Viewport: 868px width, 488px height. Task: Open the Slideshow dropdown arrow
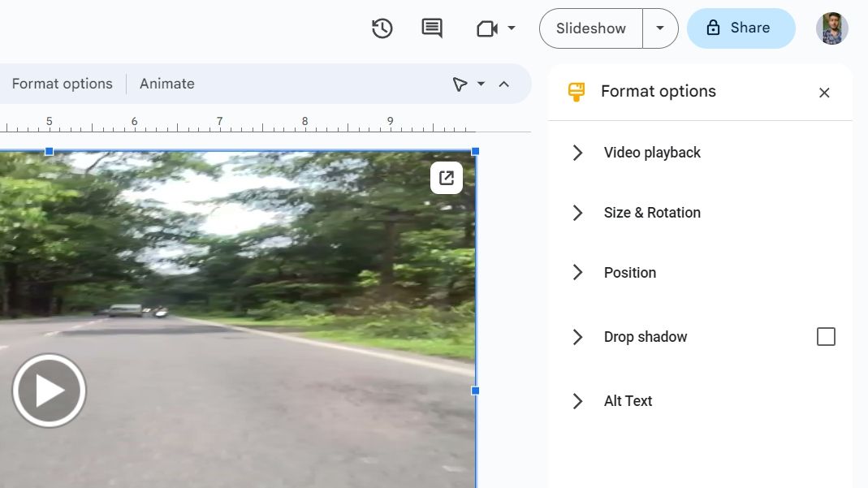[660, 28]
